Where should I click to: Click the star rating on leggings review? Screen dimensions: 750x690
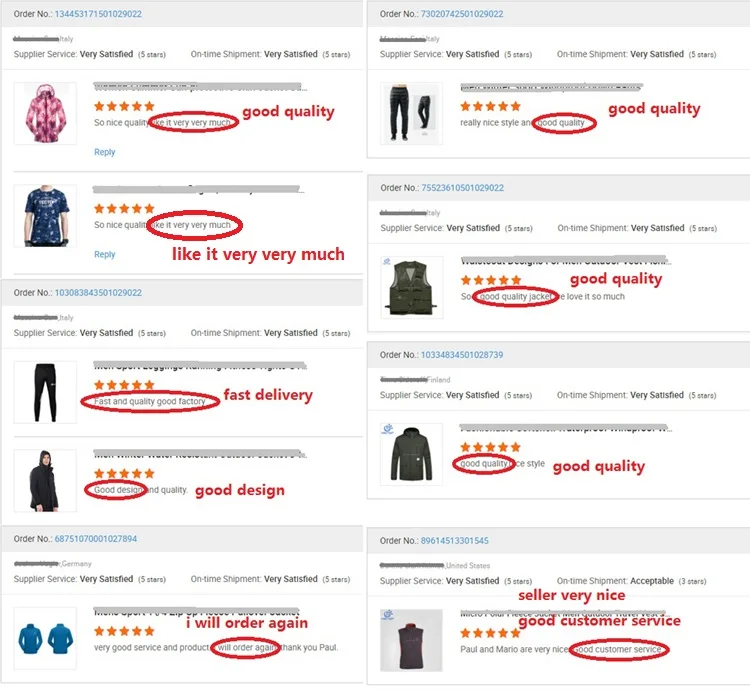click(124, 385)
